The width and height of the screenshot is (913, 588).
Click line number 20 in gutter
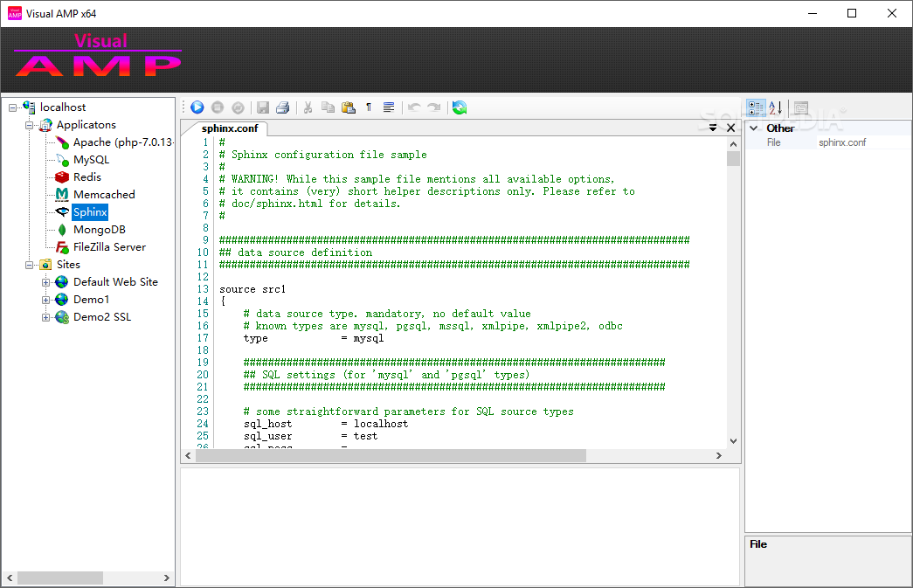(202, 374)
